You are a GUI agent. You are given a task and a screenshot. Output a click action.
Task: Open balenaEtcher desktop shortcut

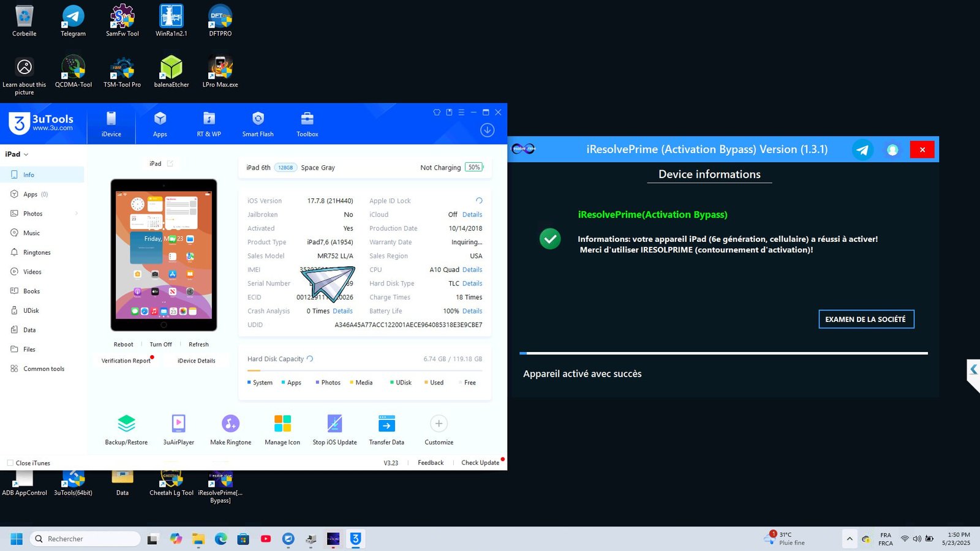(171, 72)
